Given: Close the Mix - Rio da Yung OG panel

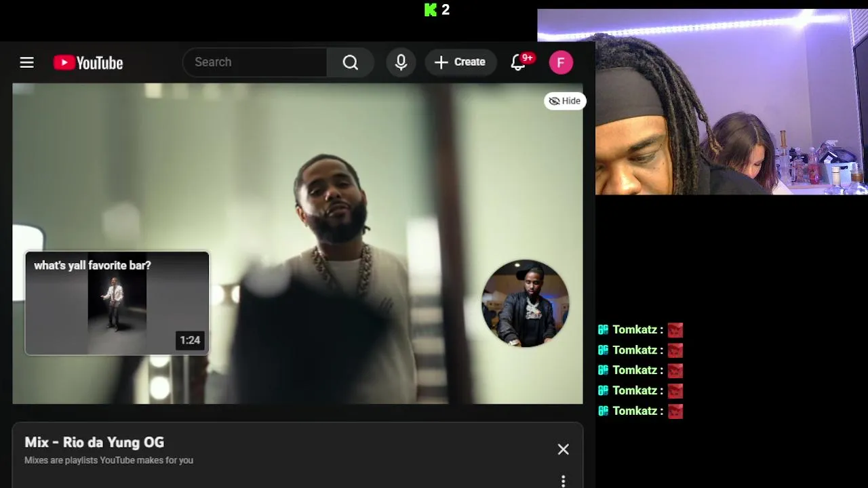Looking at the screenshot, I should point(564,449).
